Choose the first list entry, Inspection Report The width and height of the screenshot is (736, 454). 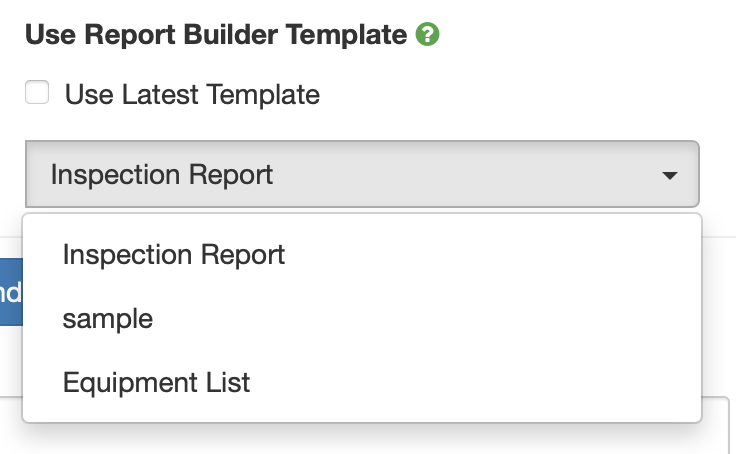[174, 254]
